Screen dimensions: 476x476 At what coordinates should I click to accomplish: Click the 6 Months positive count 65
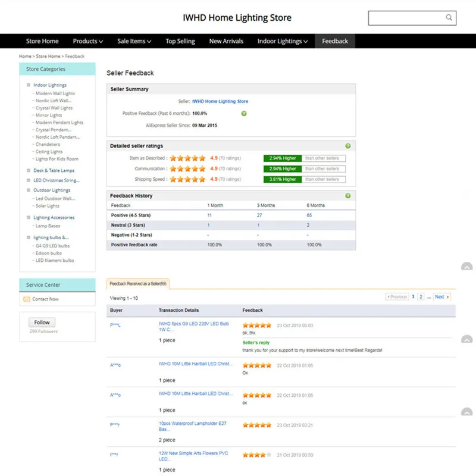click(x=309, y=215)
